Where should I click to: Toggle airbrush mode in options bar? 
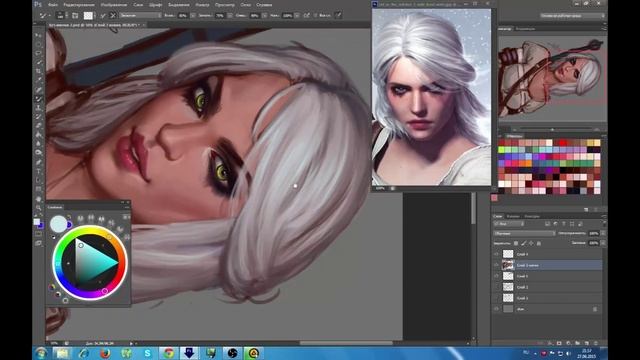[307, 15]
